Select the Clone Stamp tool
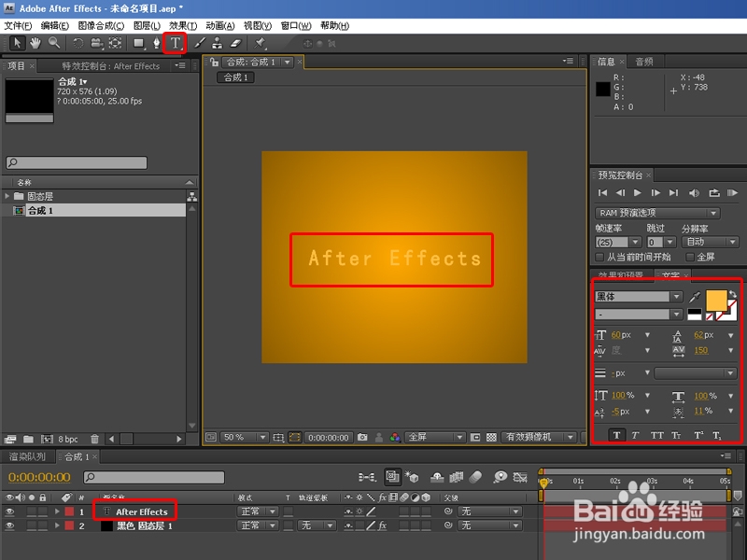The height and width of the screenshot is (560, 747). coord(218,43)
